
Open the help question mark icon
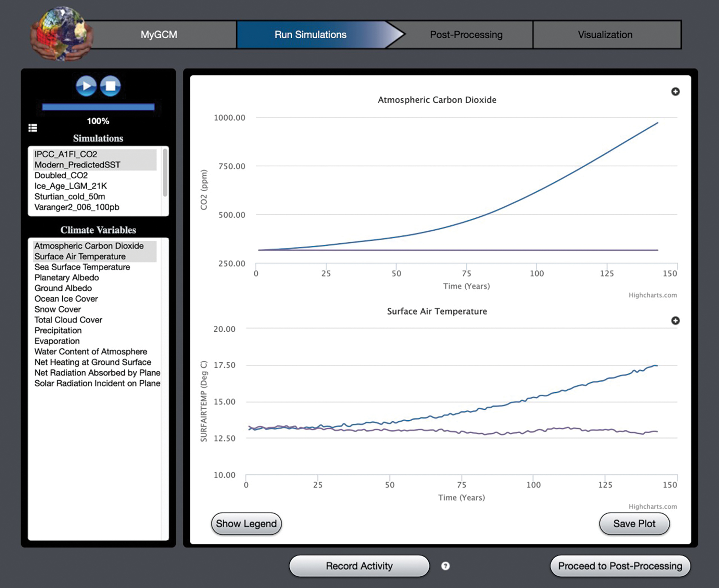click(x=445, y=566)
